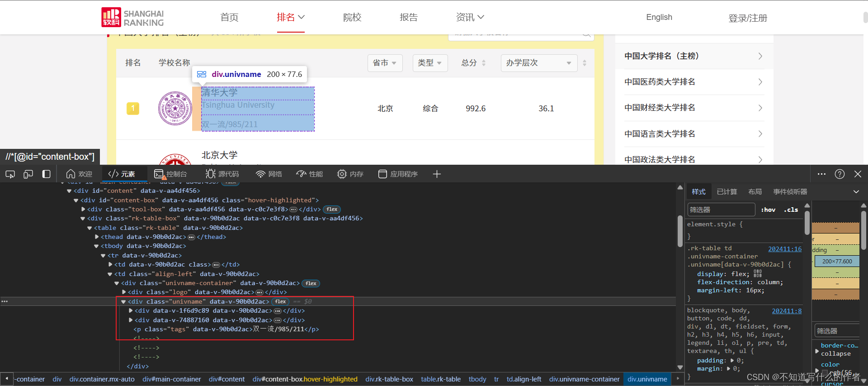Click the styles 筛选器 filter field
This screenshot has height=386, width=868.
click(x=721, y=210)
